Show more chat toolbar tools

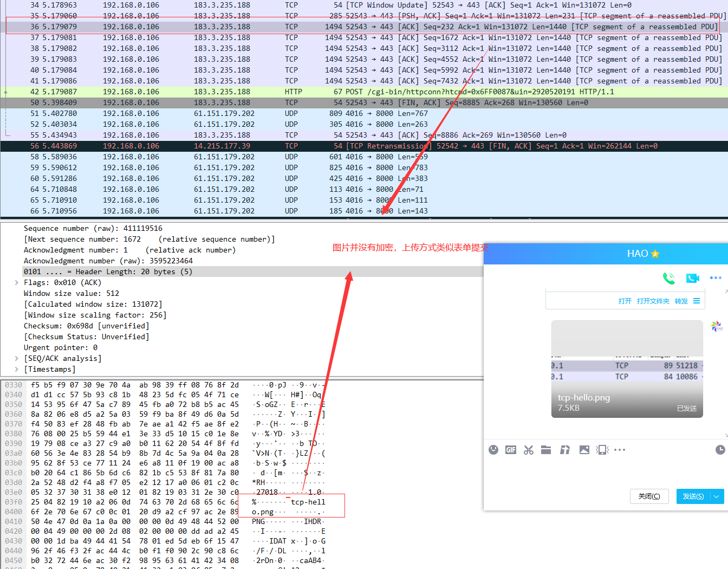pos(620,450)
